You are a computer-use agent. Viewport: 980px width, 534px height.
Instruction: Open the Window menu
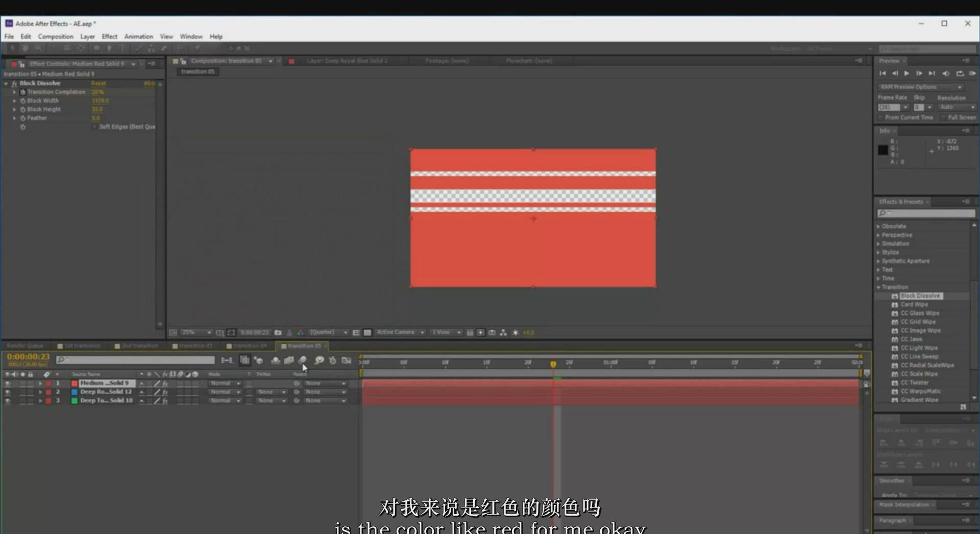coord(191,37)
